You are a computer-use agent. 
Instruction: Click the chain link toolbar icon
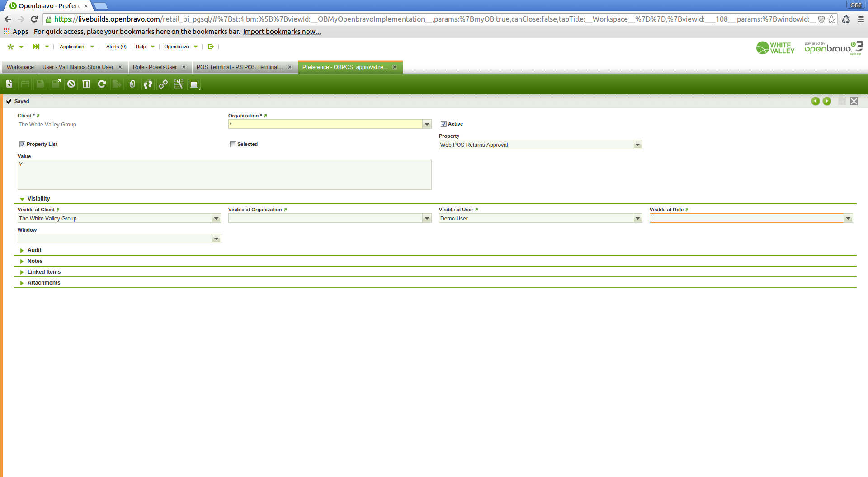click(163, 84)
